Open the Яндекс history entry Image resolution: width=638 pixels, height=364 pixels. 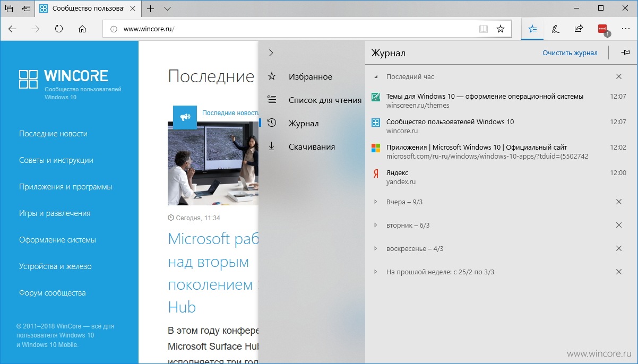501,177
